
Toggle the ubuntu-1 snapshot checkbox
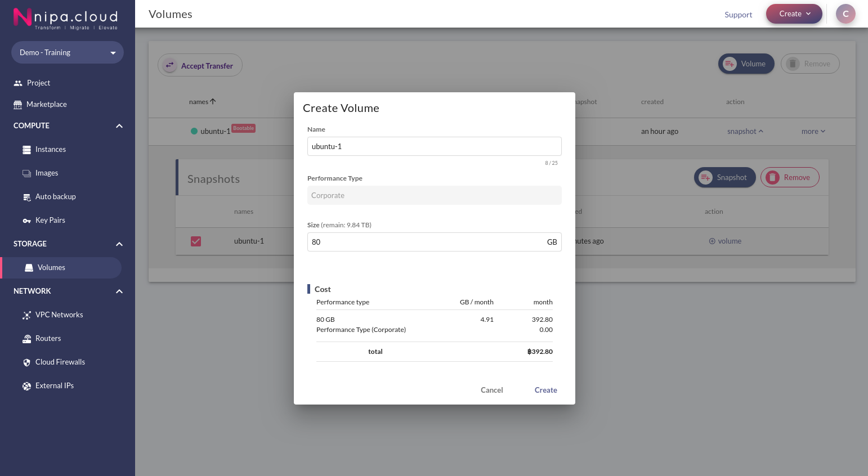[196, 241]
